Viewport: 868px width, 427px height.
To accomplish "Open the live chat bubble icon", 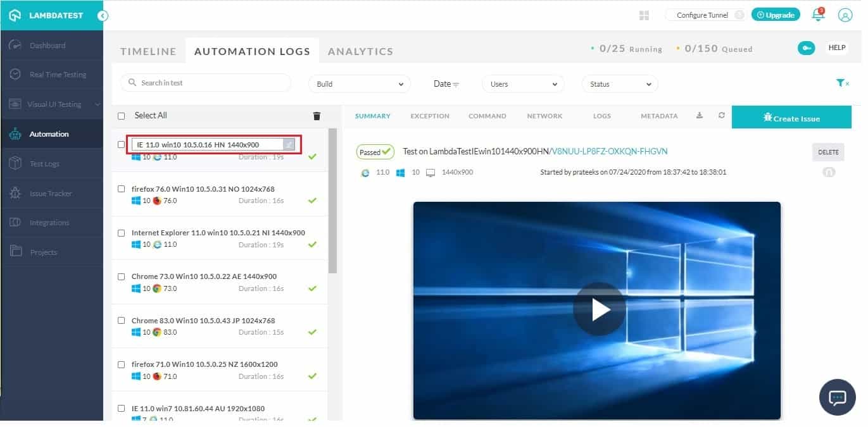I will (837, 397).
